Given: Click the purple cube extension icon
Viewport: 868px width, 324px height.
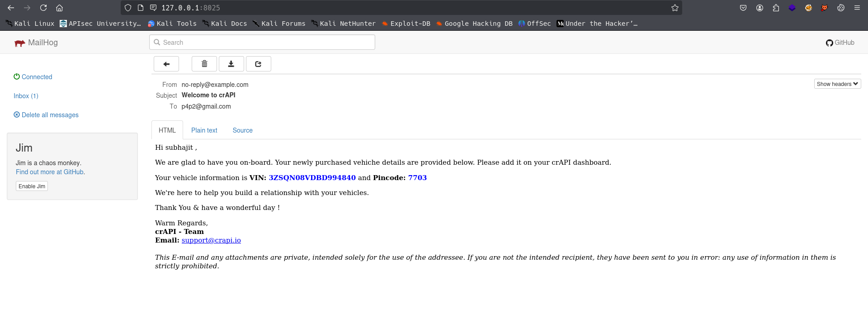Looking at the screenshot, I should pyautogui.click(x=792, y=8).
